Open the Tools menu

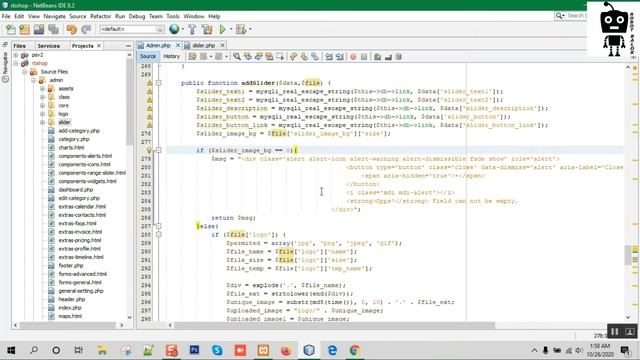173,16
